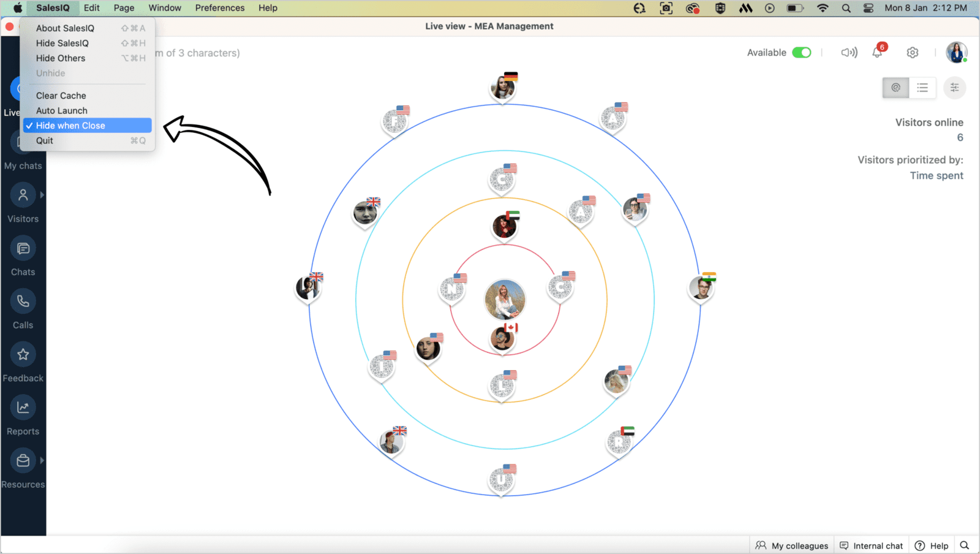Click the search icon in bottom bar
Screen dimensions: 980x554
tap(965, 545)
